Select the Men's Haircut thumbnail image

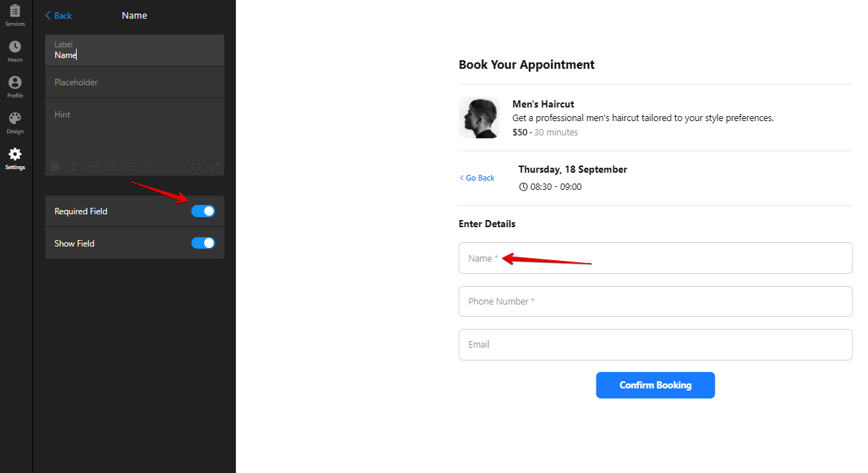tap(480, 118)
